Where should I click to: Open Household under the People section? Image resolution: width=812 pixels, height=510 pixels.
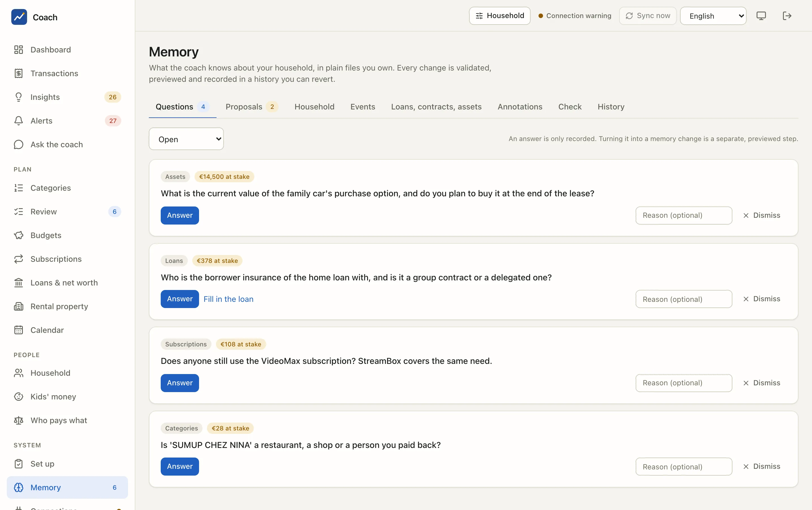(67, 373)
